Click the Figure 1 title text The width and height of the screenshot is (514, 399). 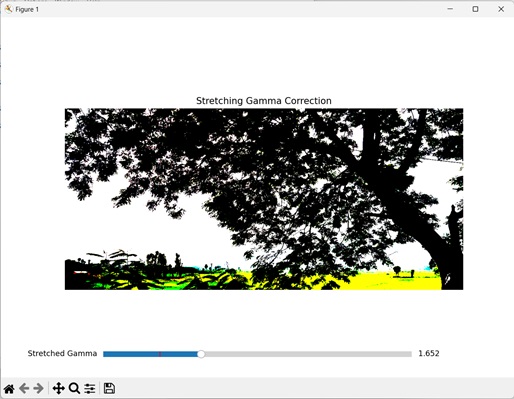click(27, 9)
